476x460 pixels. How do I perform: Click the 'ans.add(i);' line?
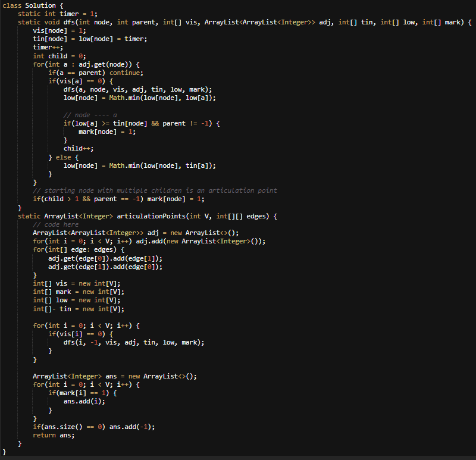[x=84, y=402]
